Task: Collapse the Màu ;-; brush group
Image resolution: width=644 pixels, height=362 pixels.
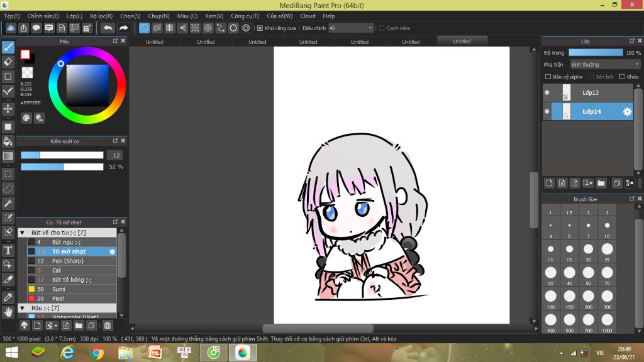Action: pos(23,308)
